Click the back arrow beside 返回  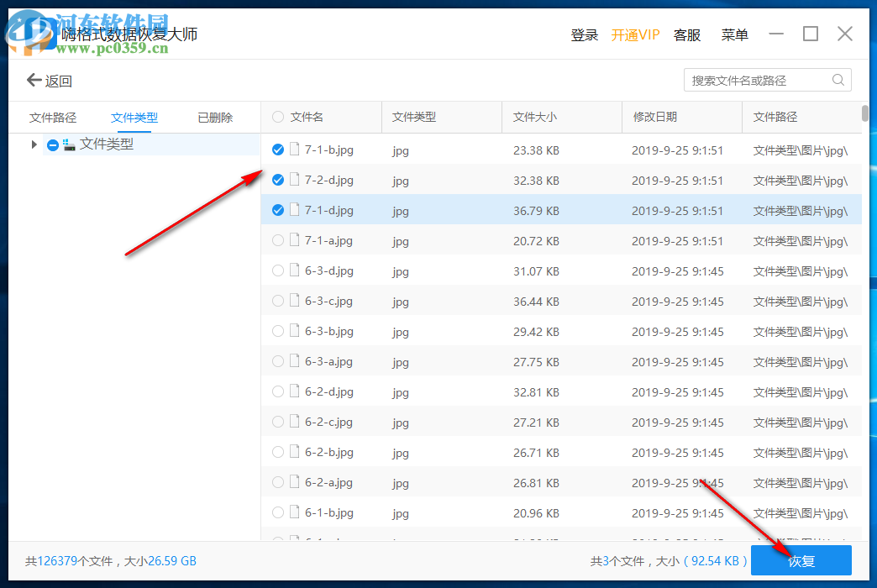click(31, 80)
